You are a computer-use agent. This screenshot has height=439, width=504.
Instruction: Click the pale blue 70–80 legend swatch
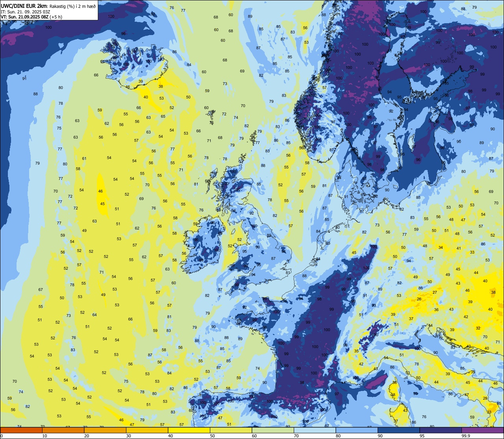coord(315,430)
